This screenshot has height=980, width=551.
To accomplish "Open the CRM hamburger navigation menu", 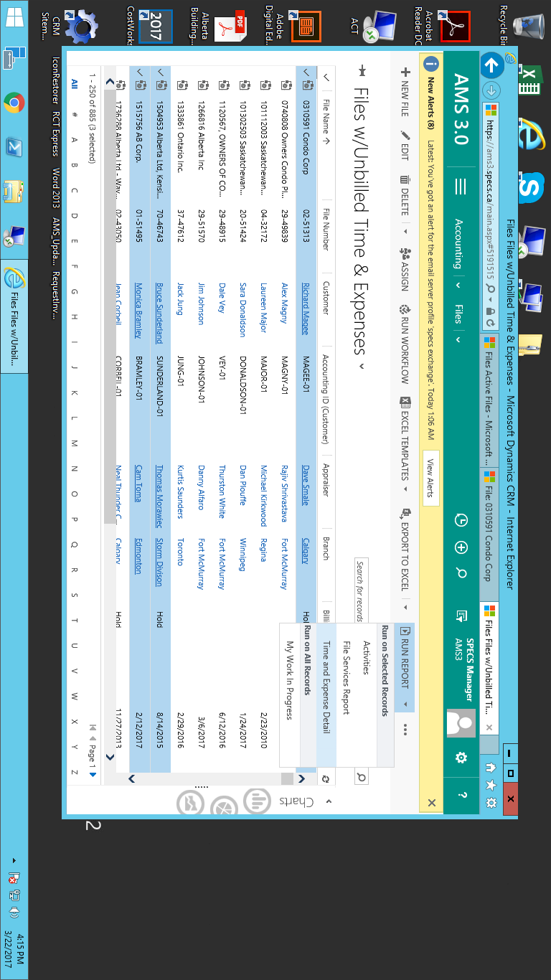I will (461, 187).
